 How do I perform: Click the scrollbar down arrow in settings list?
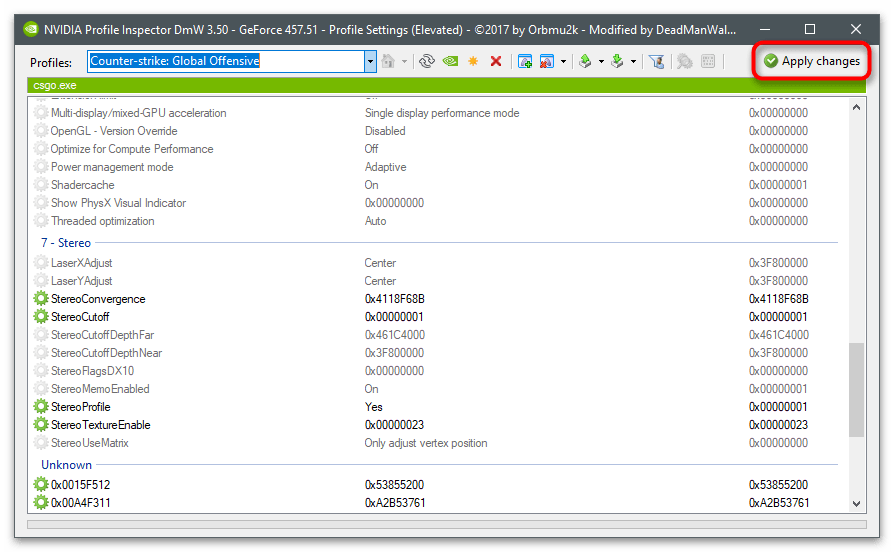coord(856,504)
